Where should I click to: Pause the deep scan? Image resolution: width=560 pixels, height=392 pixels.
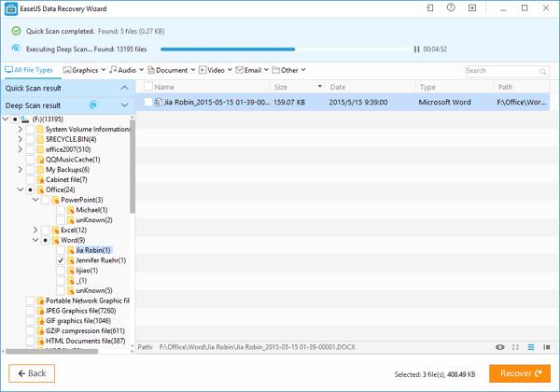point(416,49)
